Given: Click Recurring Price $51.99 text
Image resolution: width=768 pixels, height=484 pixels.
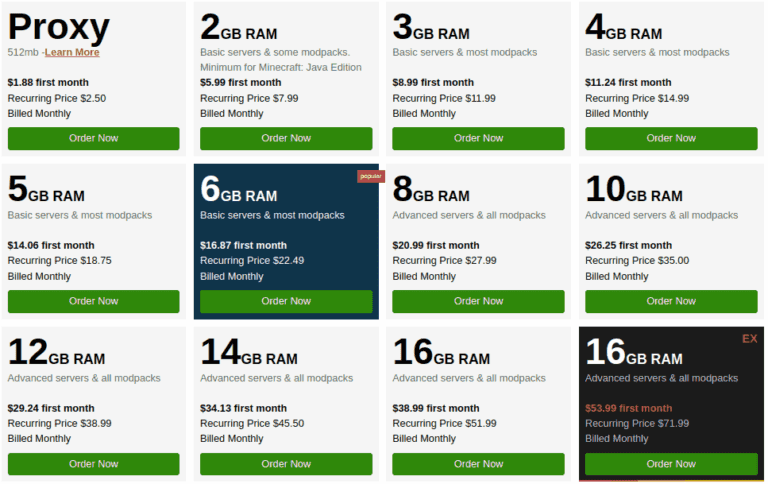Looking at the screenshot, I should coord(445,423).
